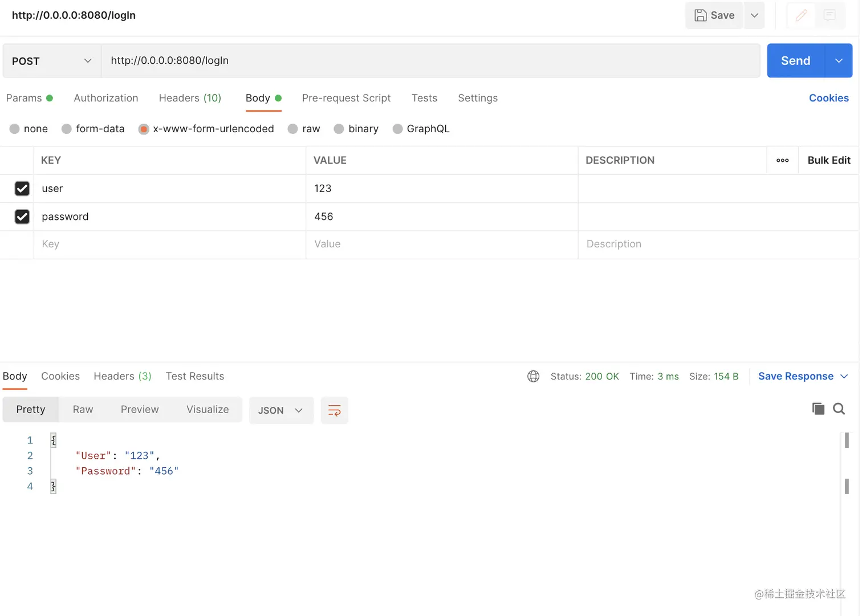Click the Bulk Edit link

point(829,160)
